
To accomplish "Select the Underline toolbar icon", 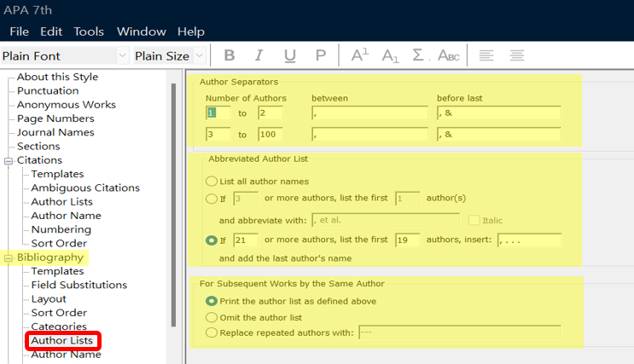I will pos(289,55).
